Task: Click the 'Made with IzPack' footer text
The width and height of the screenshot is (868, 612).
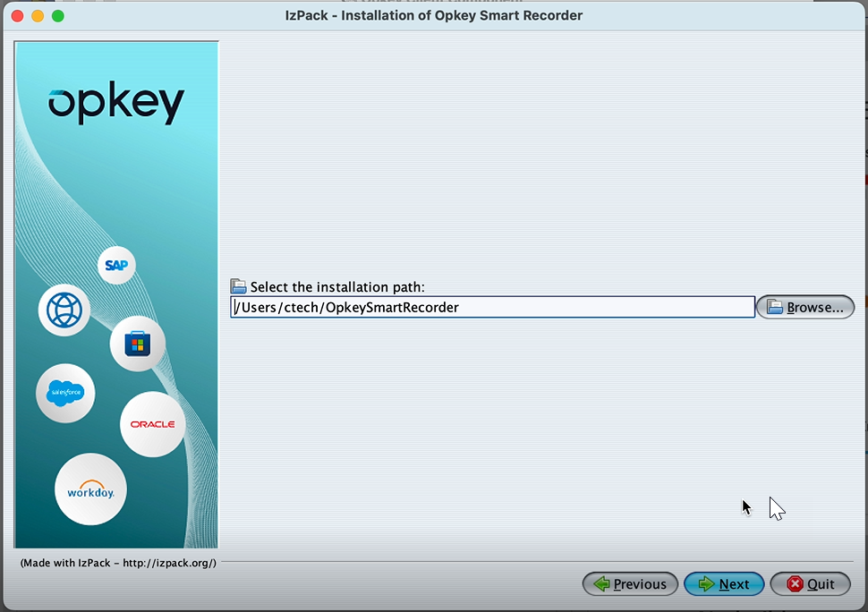Action: (x=118, y=563)
